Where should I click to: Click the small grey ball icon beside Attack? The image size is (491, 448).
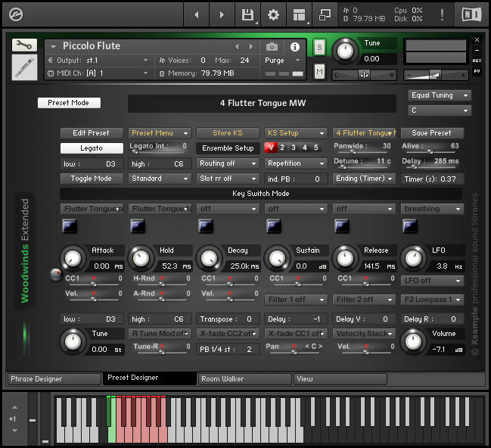point(56,275)
